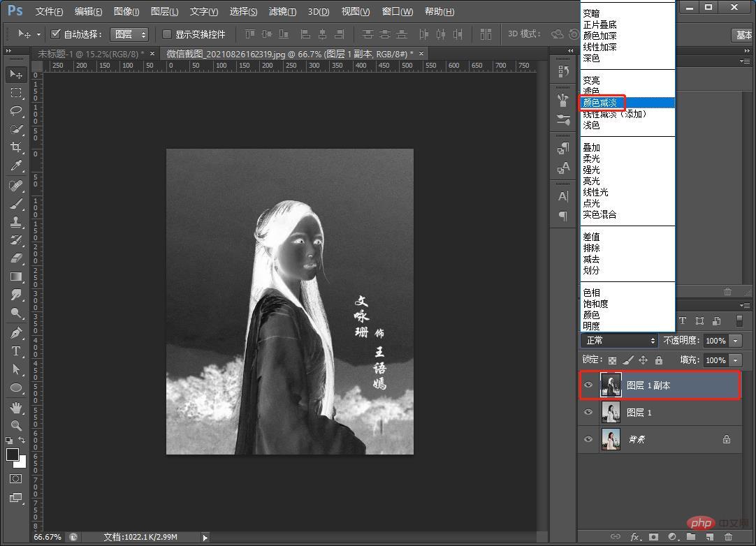This screenshot has width=756, height=546.
Task: Open the 窗口 menu
Action: point(398,11)
